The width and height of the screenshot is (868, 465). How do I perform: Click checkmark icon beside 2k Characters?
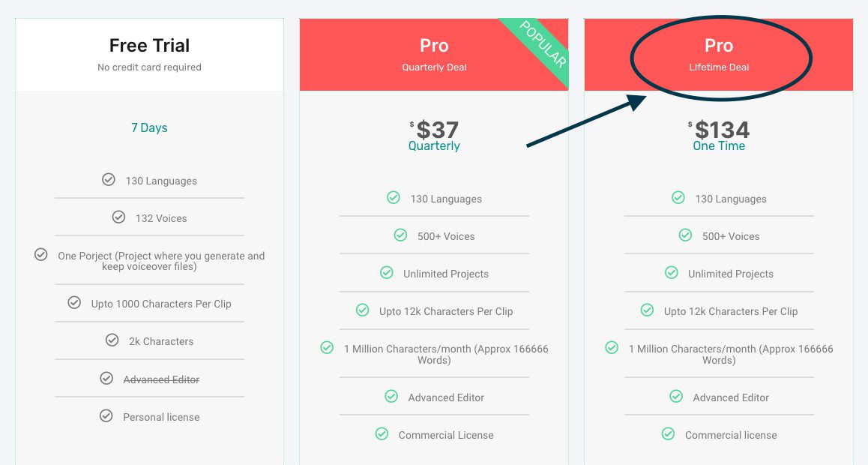point(112,340)
